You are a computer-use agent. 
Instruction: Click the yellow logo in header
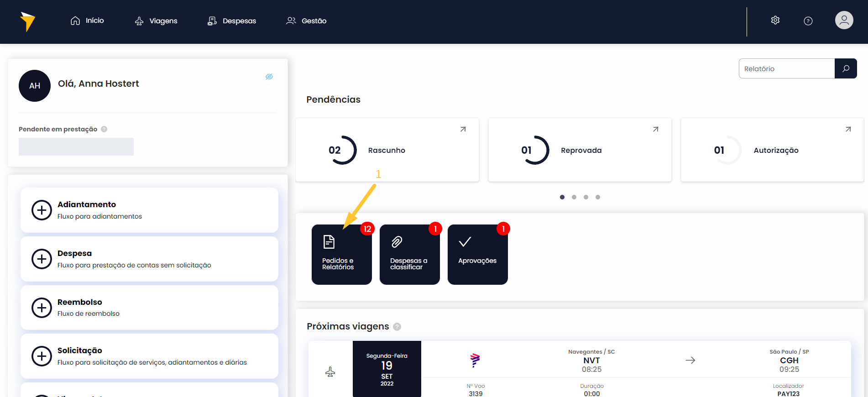pyautogui.click(x=27, y=21)
